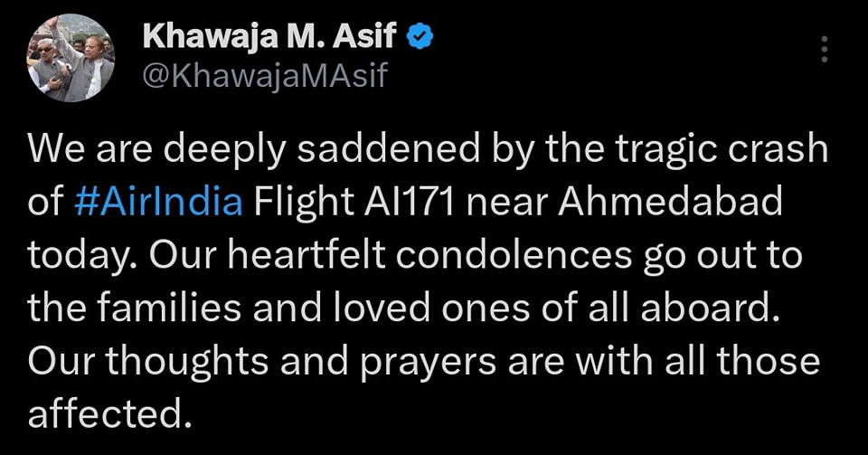The width and height of the screenshot is (868, 455).
Task: Open the three-dot more options menu
Action: click(825, 49)
